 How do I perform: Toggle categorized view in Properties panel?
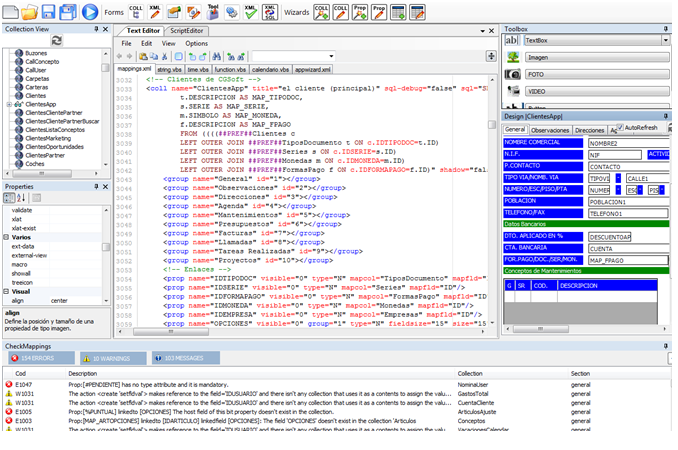(9, 198)
